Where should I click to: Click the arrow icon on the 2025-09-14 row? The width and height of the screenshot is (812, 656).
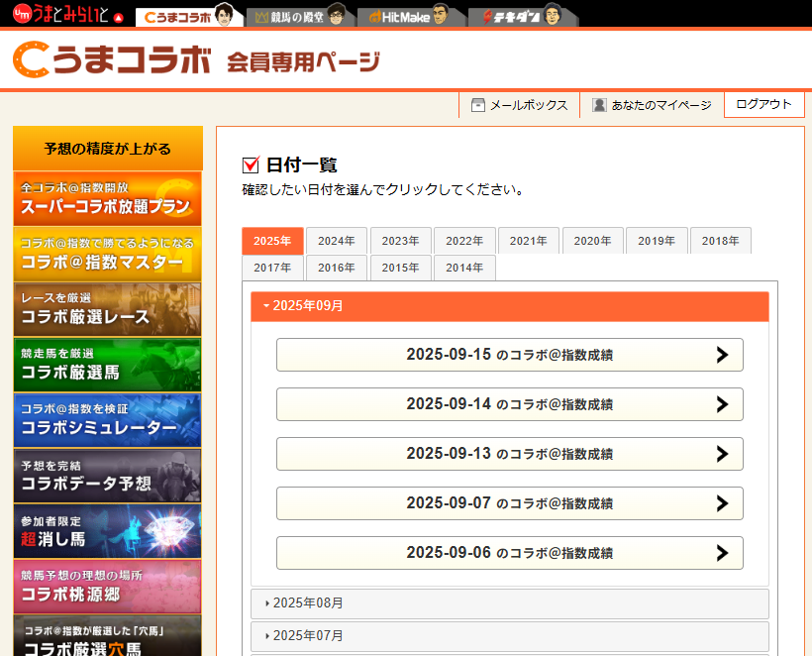pos(723,404)
